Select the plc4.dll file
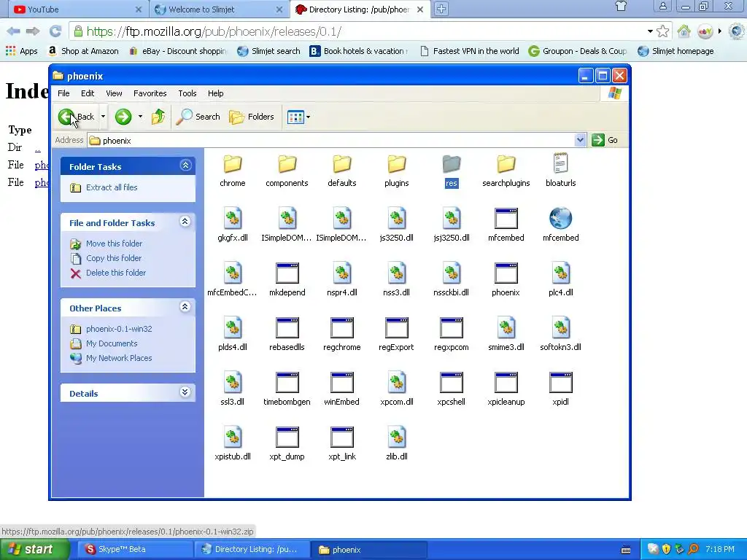Screen dimensions: 747x560 point(561,280)
